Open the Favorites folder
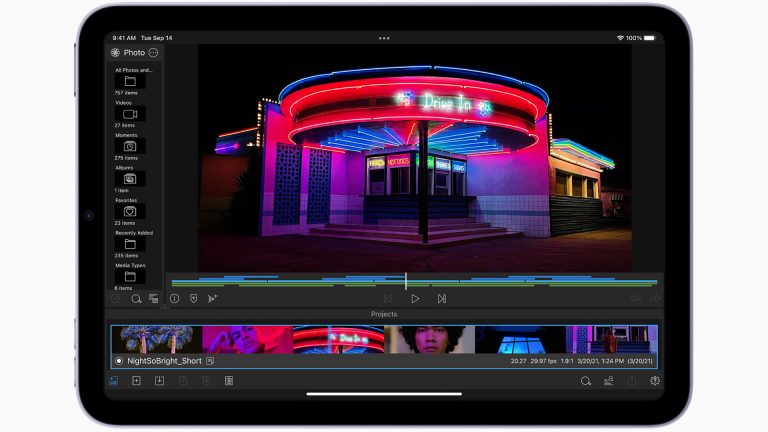Viewport: 768px width, 432px height. click(x=130, y=211)
